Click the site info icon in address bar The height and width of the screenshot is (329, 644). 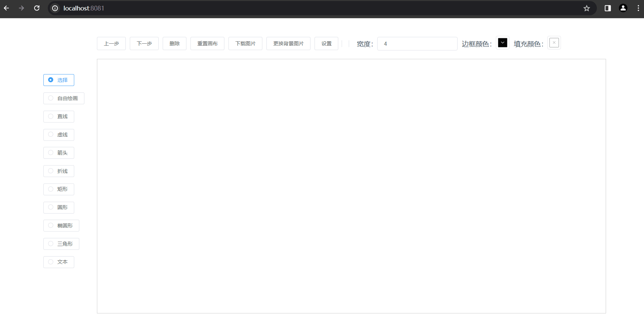[55, 8]
